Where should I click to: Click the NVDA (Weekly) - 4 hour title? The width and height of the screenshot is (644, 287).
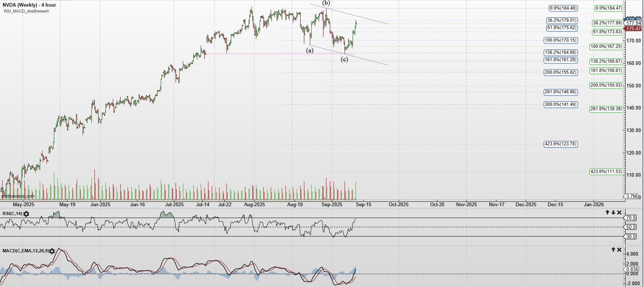tap(30, 5)
